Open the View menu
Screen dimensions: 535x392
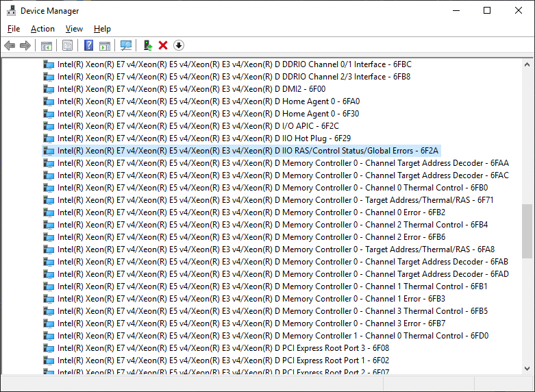point(74,29)
